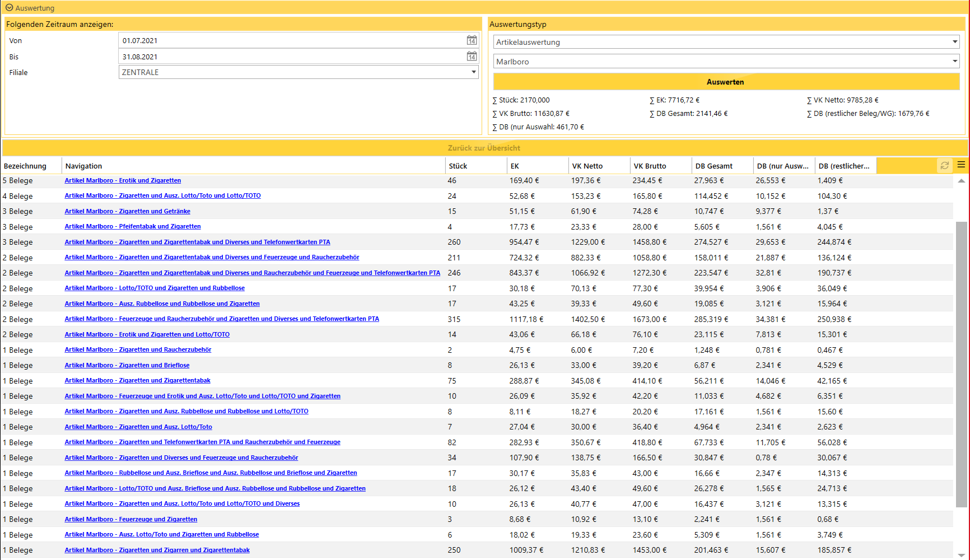Click Stück value 315

pyautogui.click(x=454, y=319)
